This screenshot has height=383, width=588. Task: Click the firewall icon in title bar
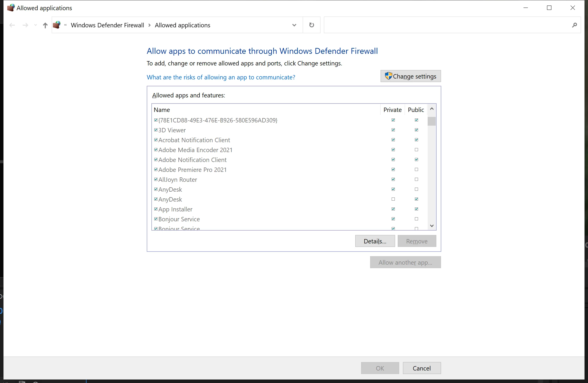11,8
